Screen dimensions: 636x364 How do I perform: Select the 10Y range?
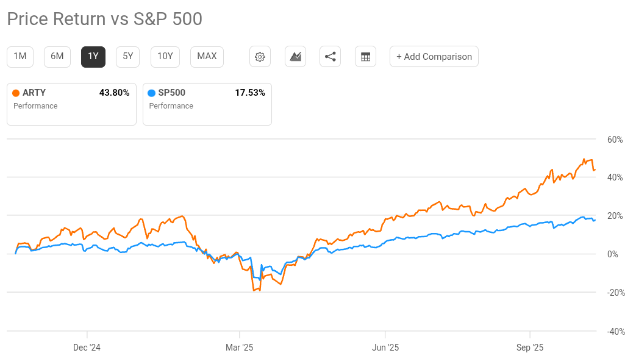click(x=165, y=56)
